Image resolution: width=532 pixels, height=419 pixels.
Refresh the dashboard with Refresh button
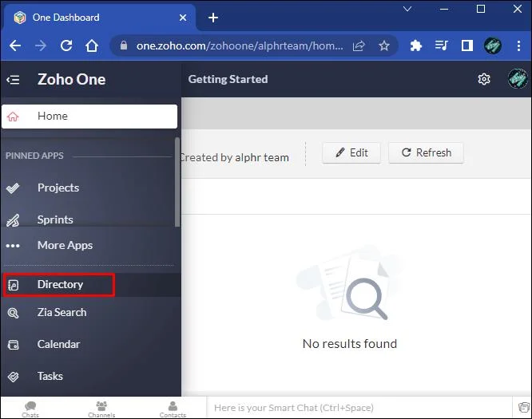(x=426, y=153)
